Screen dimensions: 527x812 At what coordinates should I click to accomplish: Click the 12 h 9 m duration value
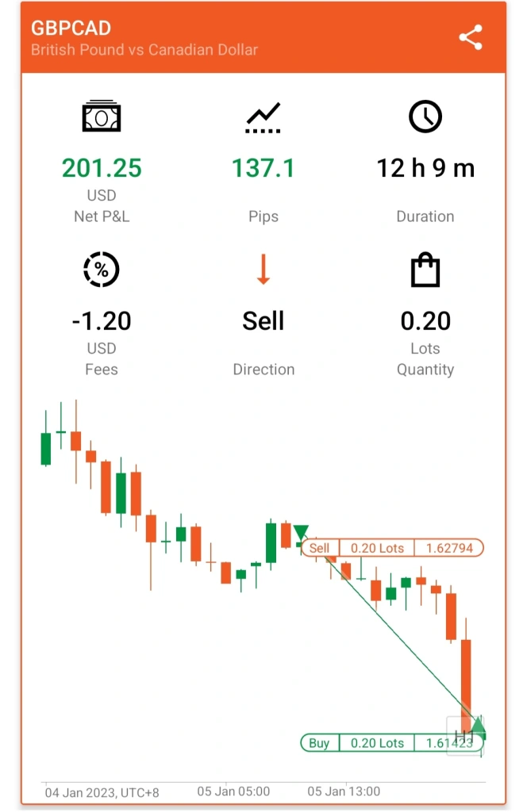point(425,168)
